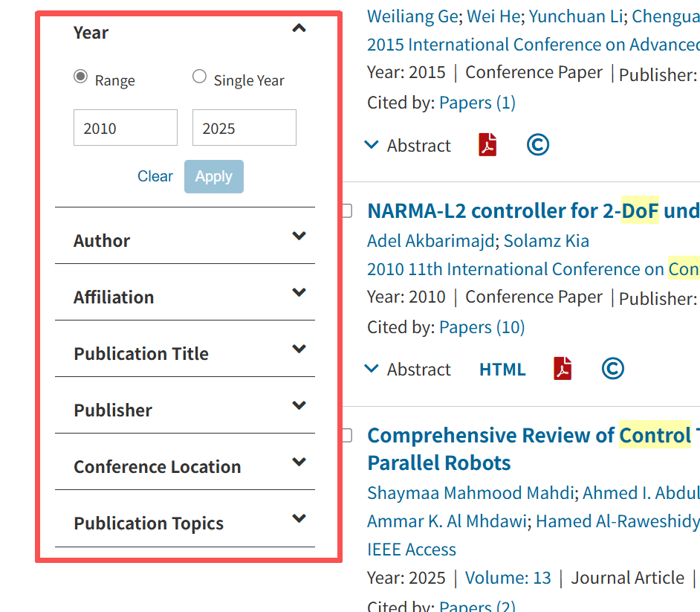
Task: Select the Range radio button
Action: [81, 77]
